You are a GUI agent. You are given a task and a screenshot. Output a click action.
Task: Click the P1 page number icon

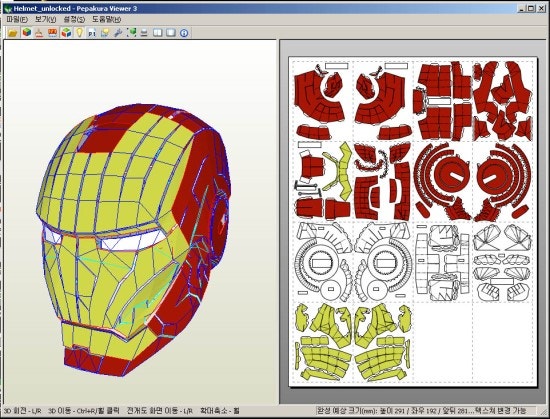pos(92,33)
